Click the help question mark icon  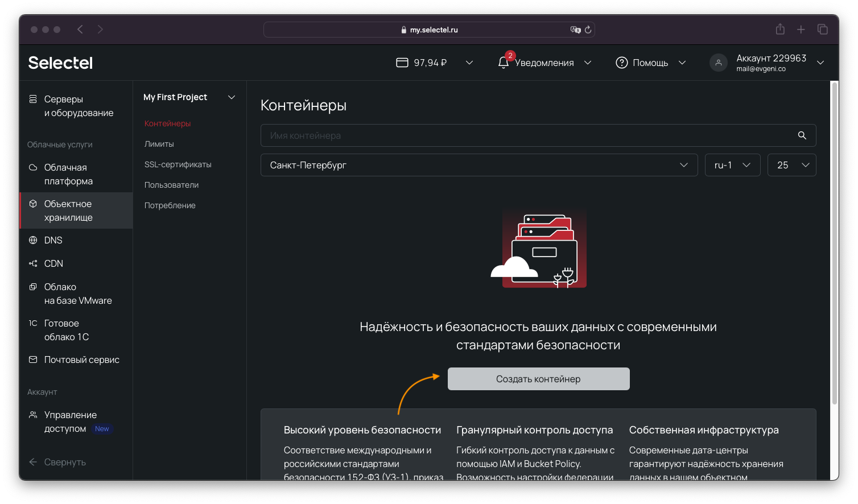[622, 63]
